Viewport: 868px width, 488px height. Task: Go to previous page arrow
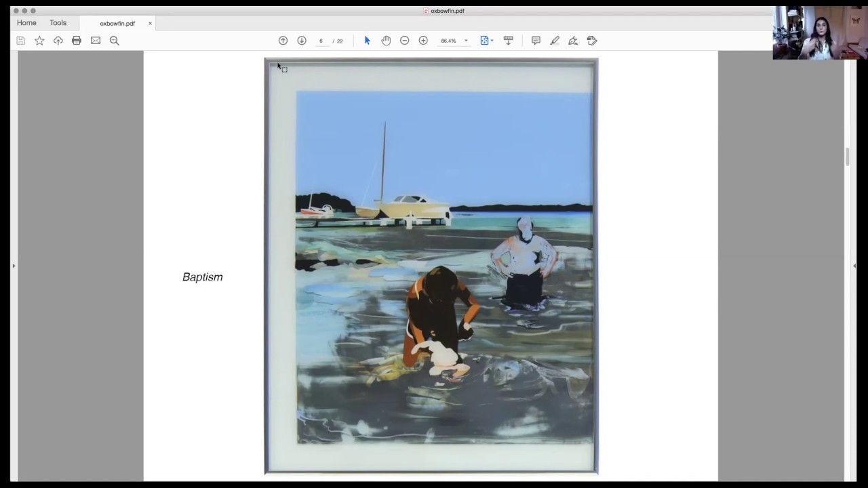click(283, 41)
